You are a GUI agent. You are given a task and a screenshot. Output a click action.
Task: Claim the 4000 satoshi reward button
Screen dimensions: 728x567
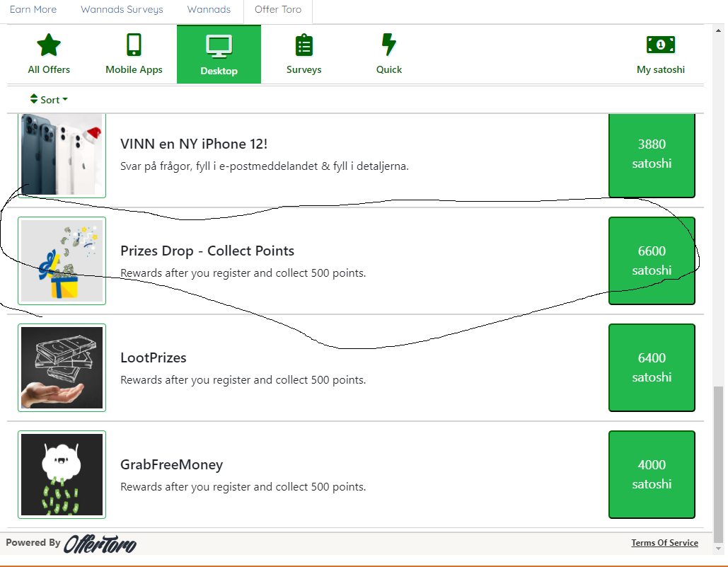(652, 474)
